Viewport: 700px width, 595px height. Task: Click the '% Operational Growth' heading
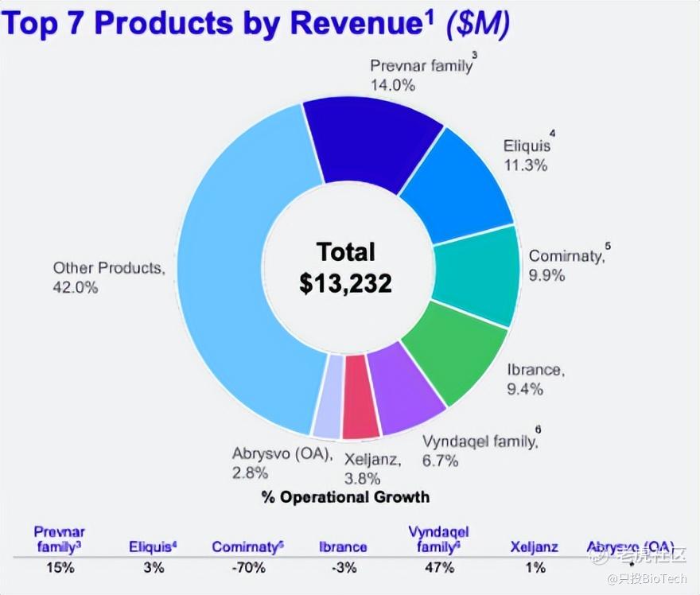tap(345, 497)
